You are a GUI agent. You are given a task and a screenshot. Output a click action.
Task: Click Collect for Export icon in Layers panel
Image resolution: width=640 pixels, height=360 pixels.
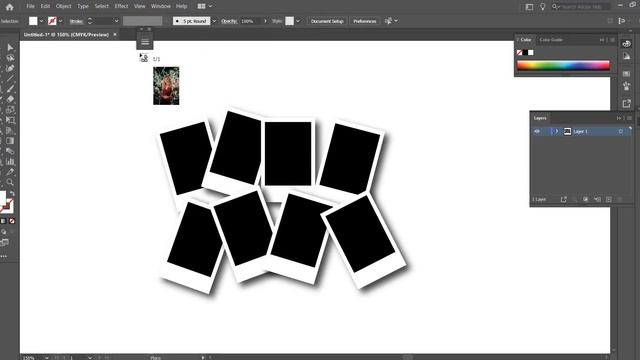tap(564, 199)
